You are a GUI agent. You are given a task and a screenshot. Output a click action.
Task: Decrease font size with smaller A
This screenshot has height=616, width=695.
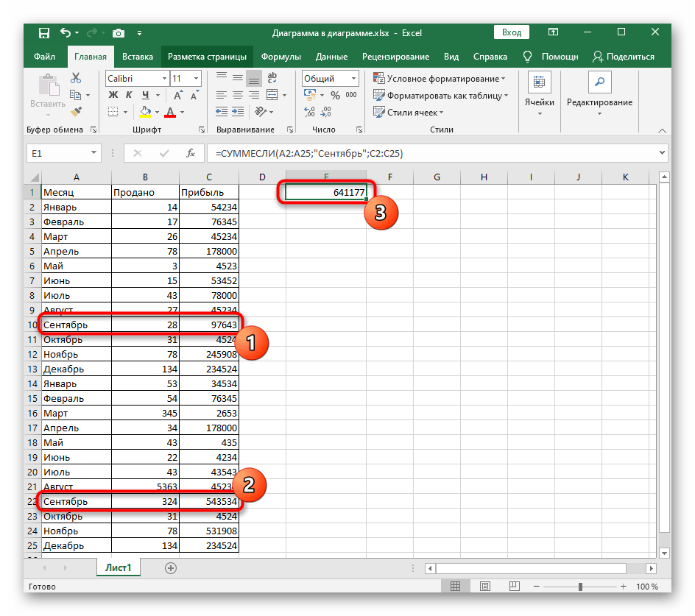pyautogui.click(x=194, y=95)
